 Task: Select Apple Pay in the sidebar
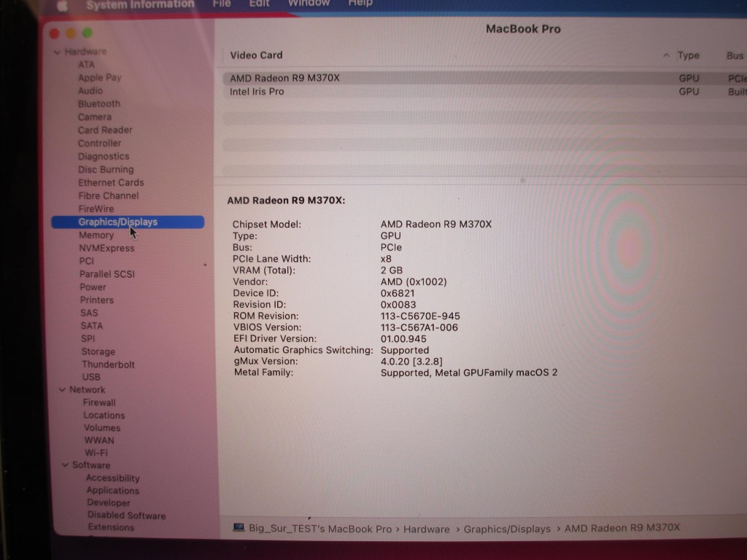click(x=99, y=77)
